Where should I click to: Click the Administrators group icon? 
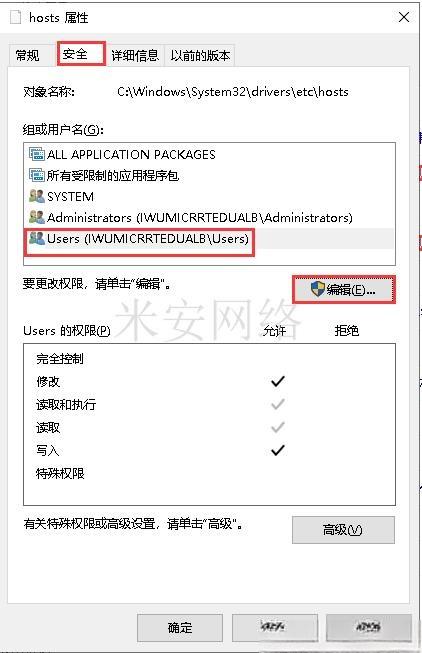coord(37,217)
